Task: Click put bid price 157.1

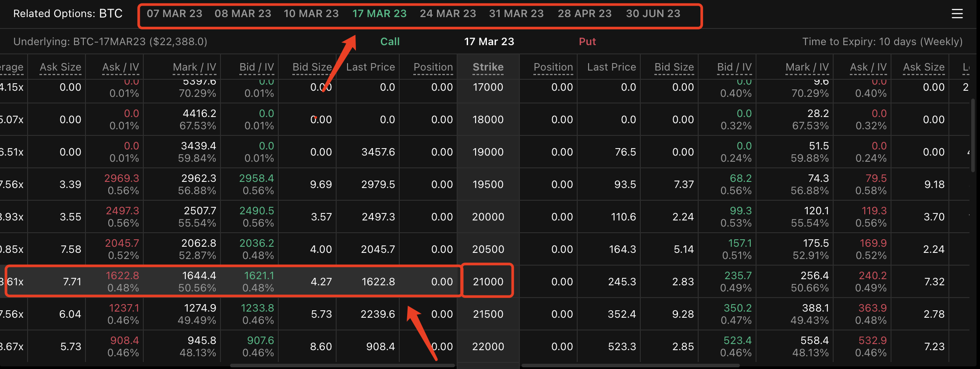Action: pos(740,243)
